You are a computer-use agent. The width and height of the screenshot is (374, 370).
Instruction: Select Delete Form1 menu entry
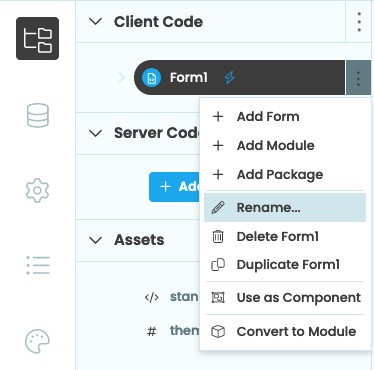pos(285,237)
